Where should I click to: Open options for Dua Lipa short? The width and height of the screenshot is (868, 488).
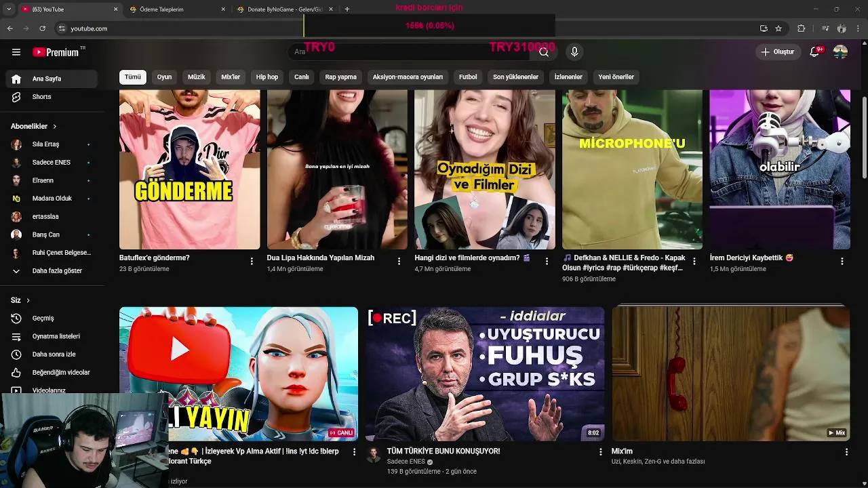399,261
